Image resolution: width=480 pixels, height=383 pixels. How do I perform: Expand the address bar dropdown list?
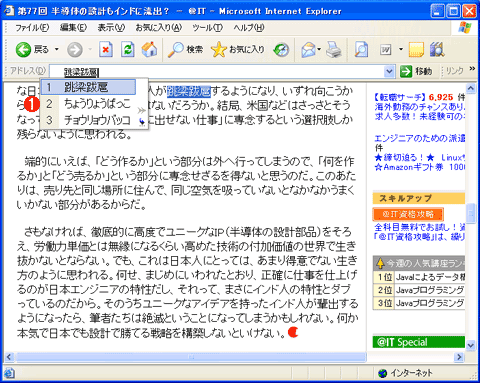(x=389, y=71)
